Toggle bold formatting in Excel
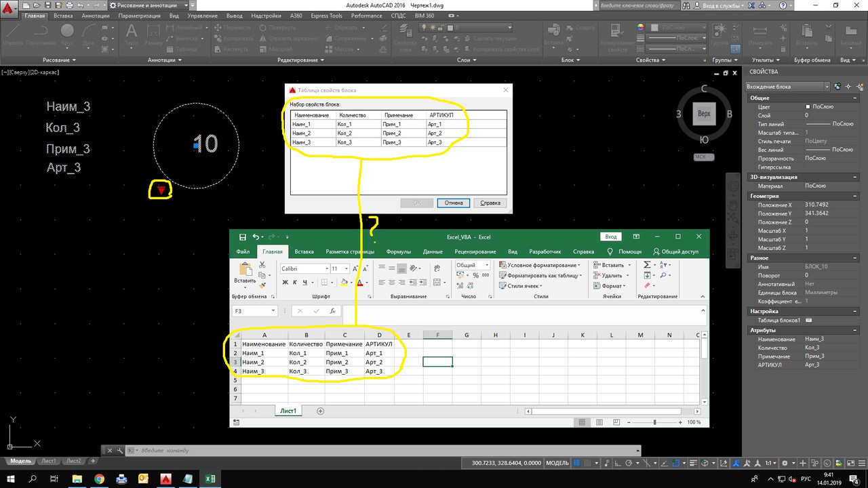 (285, 283)
